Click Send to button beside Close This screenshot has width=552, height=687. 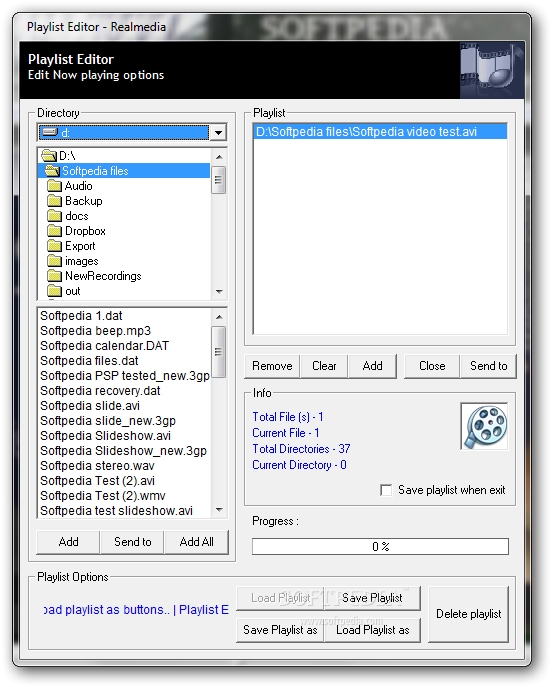pos(488,366)
